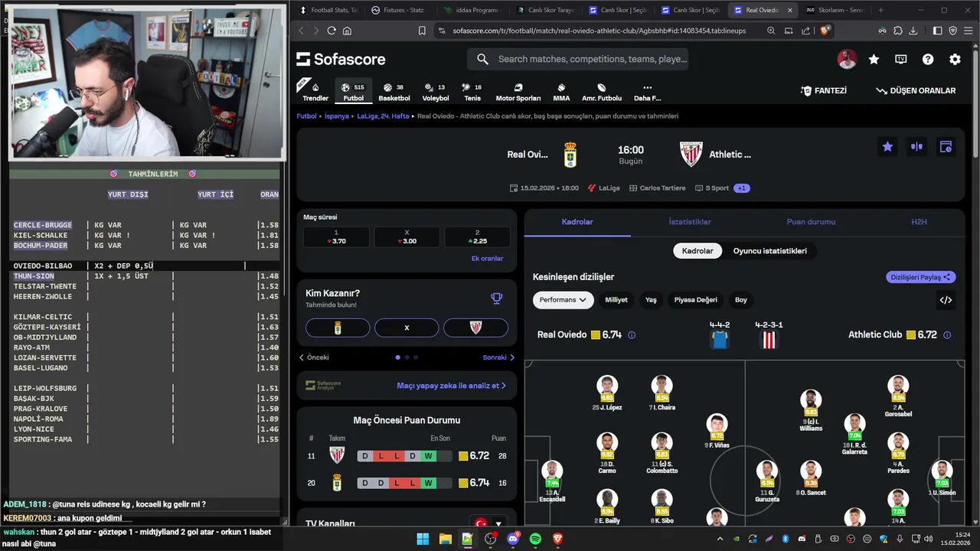This screenshot has height=551, width=980.
Task: Click Dizilişleri Paylaş button
Action: [x=921, y=277]
